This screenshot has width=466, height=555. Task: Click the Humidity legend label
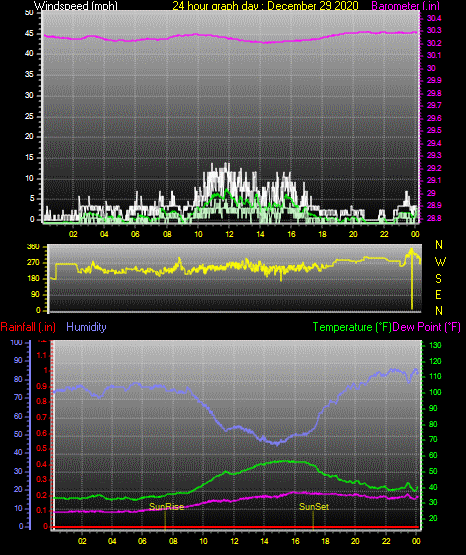pos(86,327)
